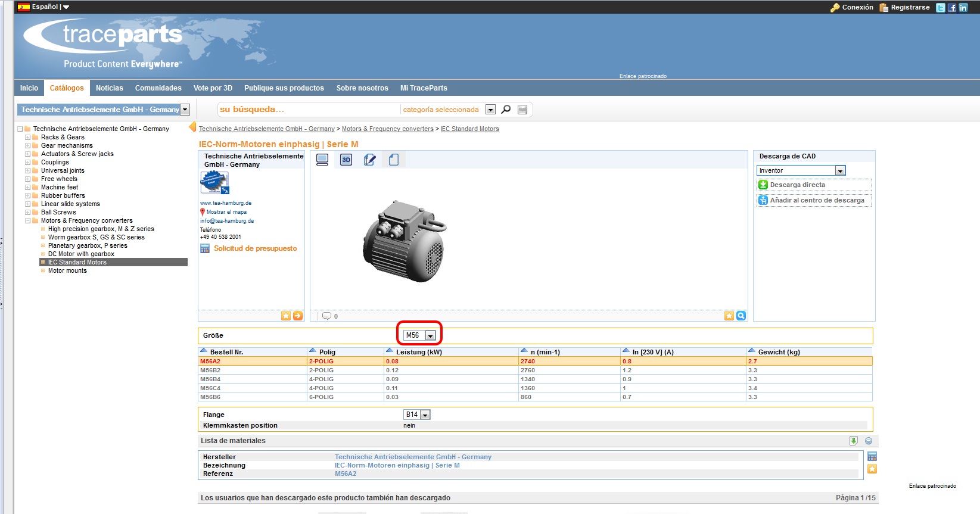Click Descarga directa button

point(814,185)
